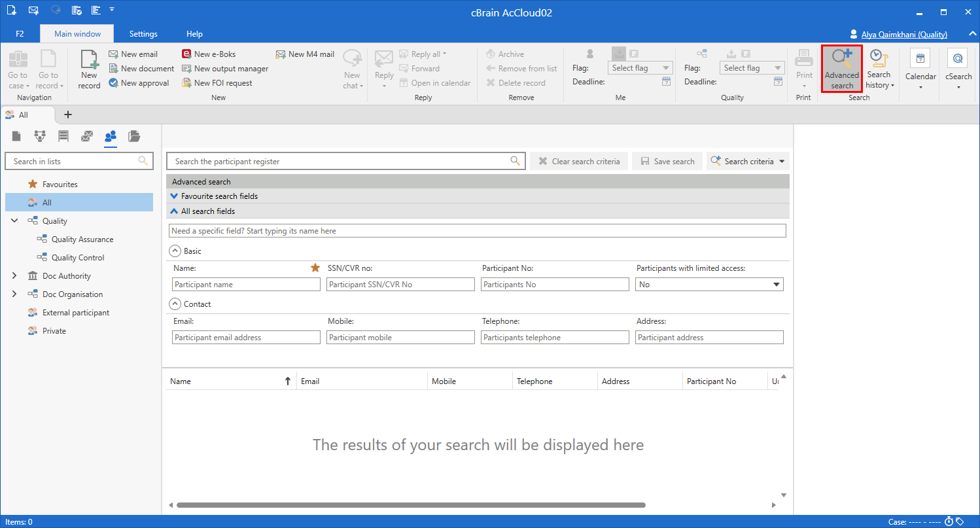Expand Favourite search fields section

coord(174,196)
